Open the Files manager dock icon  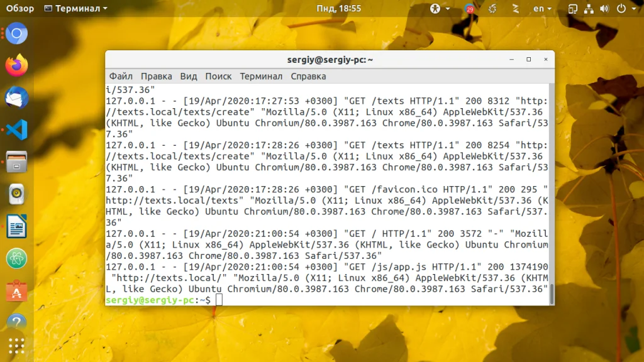[x=16, y=162]
